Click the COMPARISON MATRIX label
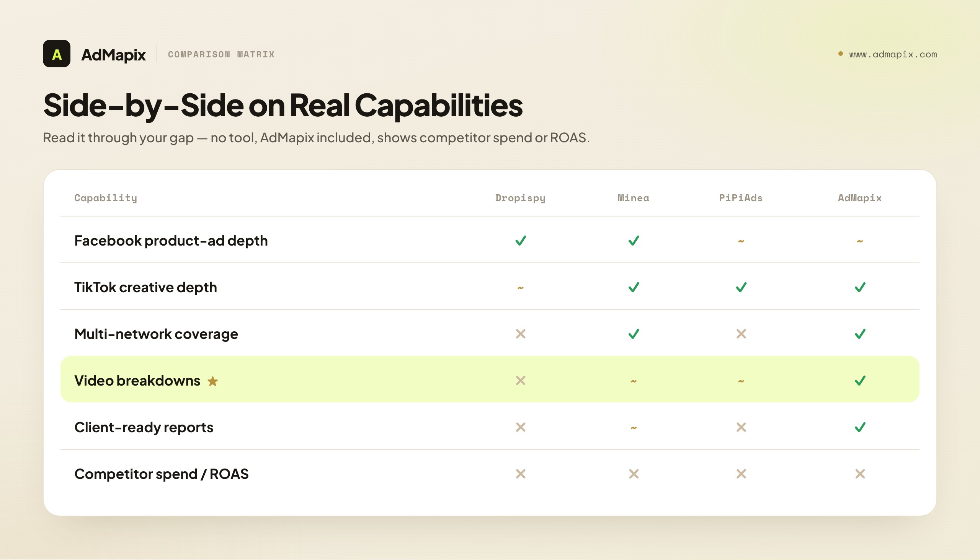The height and width of the screenshot is (560, 980). (221, 54)
